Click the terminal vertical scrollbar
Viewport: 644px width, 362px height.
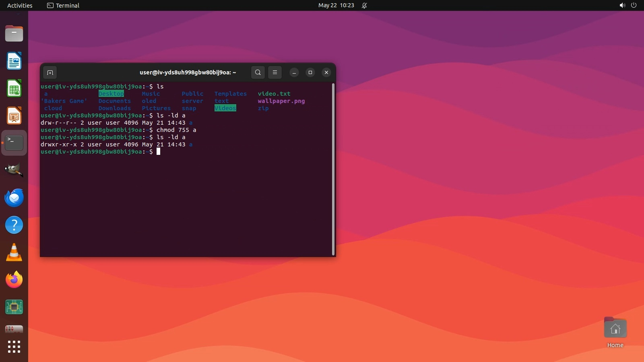pyautogui.click(x=333, y=169)
